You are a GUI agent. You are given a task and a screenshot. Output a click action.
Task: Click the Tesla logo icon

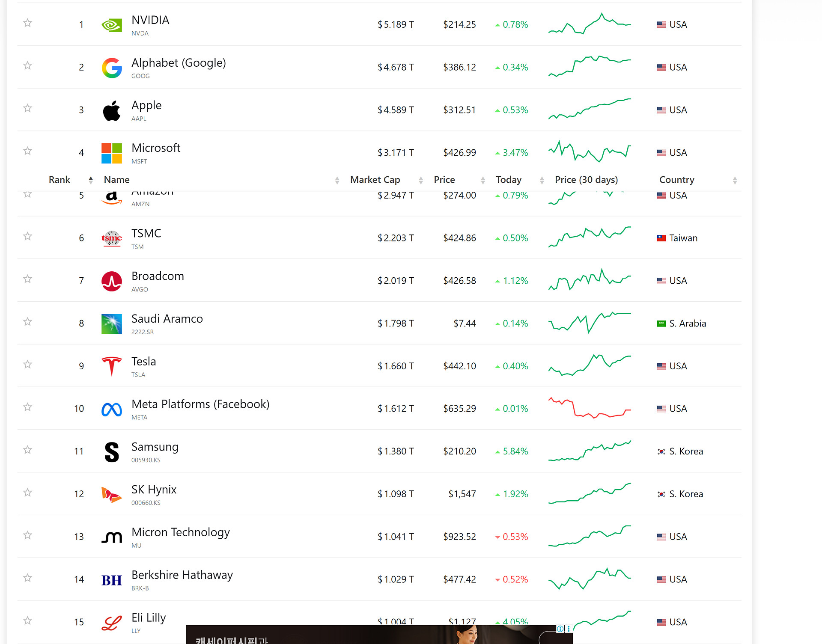tap(112, 366)
